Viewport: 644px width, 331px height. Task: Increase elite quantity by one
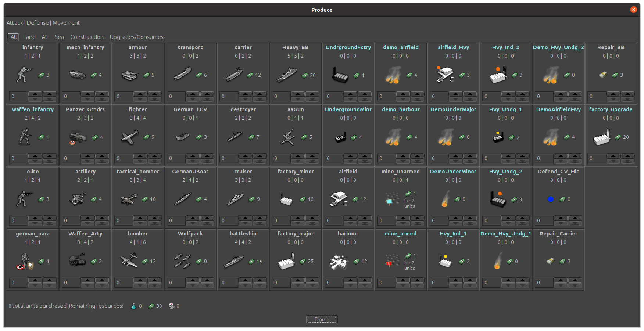point(35,218)
